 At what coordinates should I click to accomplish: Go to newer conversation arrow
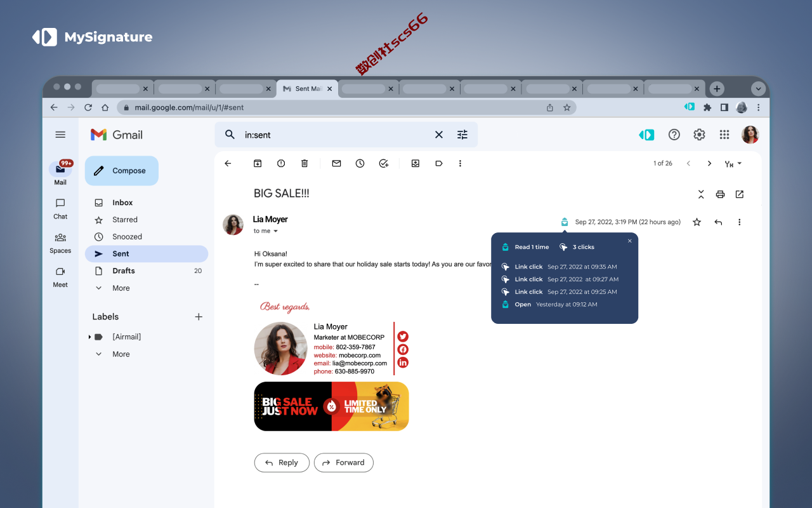(x=688, y=163)
